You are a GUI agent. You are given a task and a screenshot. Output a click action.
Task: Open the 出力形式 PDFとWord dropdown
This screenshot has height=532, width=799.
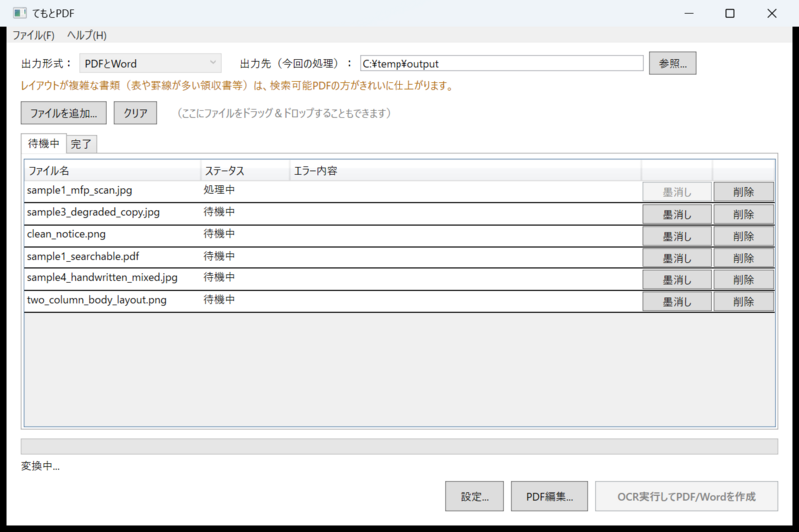[151, 63]
